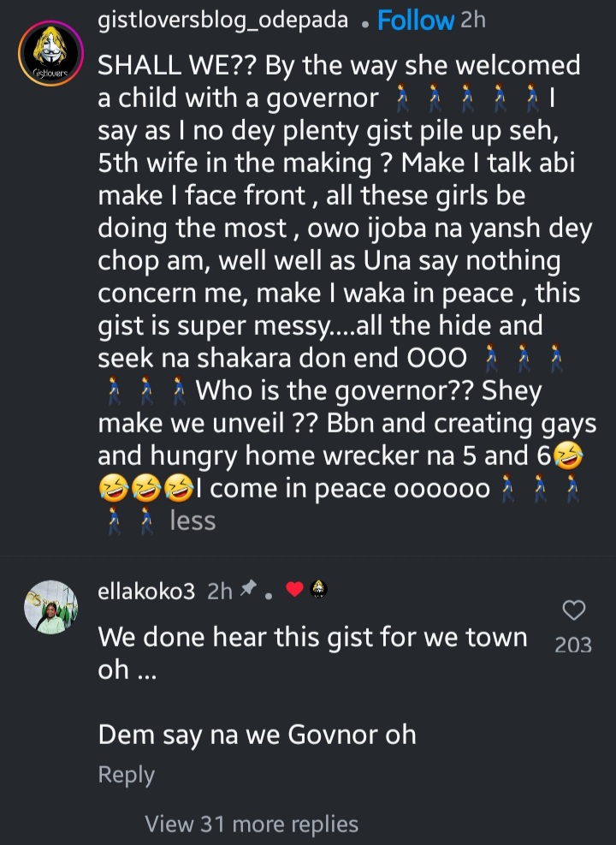616x845 pixels.
Task: Click the 2h timestamp next to Follow
Action: 472,21
